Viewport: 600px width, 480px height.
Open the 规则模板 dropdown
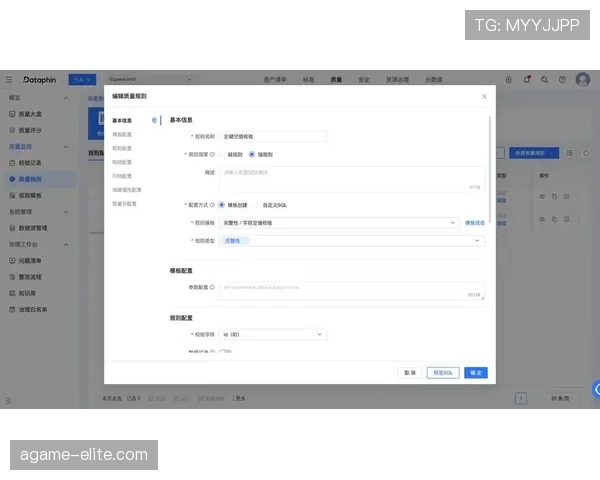pos(339,223)
